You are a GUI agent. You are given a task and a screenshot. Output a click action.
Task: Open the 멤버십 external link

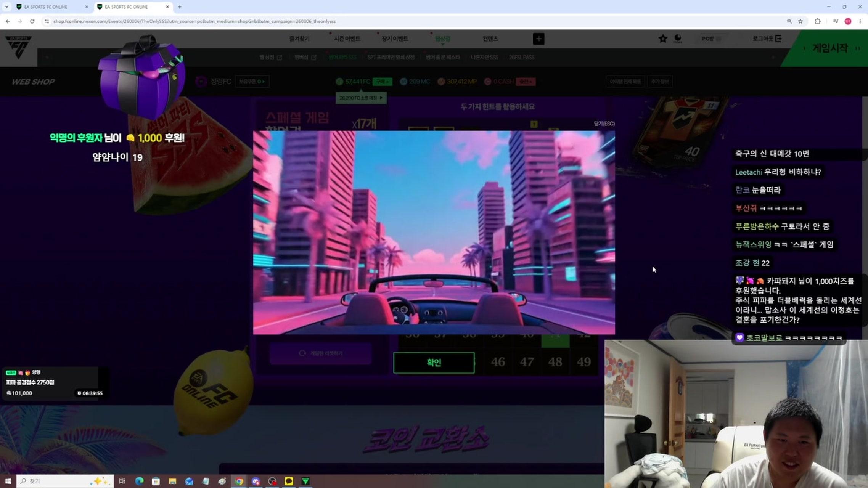pyautogui.click(x=305, y=57)
